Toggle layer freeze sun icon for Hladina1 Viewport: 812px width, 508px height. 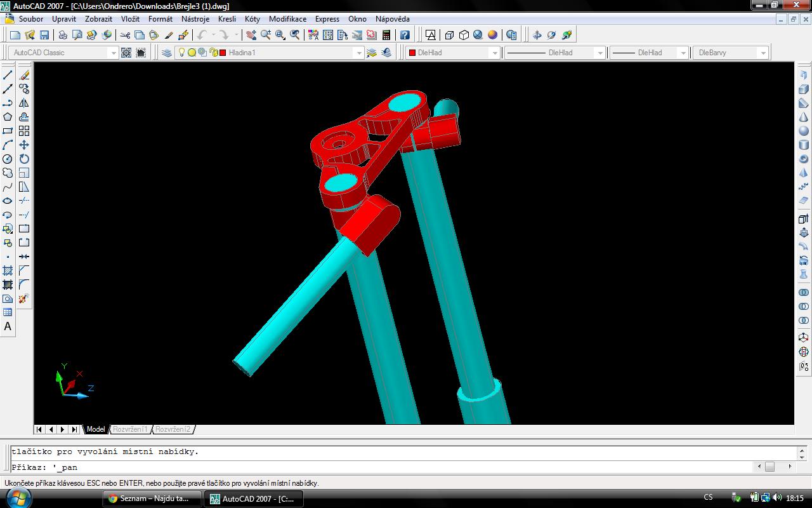click(192, 53)
